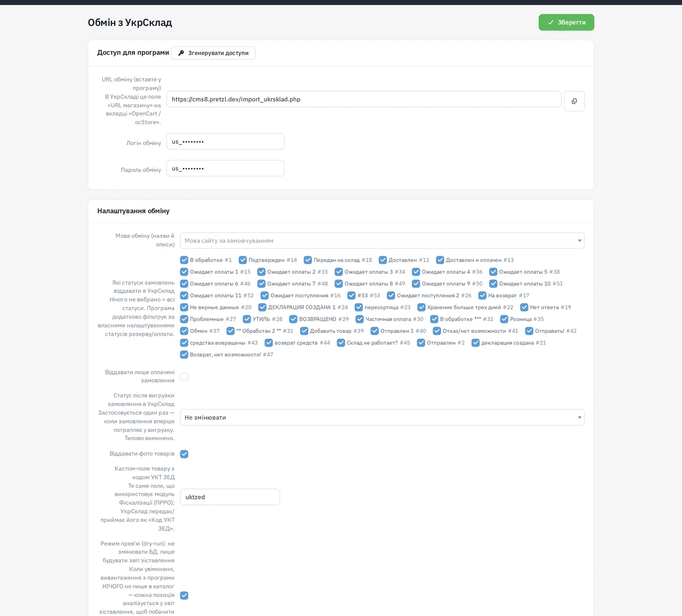The height and width of the screenshot is (616, 682).
Task: Open the Мова обміну language dropdown
Action: (x=382, y=241)
